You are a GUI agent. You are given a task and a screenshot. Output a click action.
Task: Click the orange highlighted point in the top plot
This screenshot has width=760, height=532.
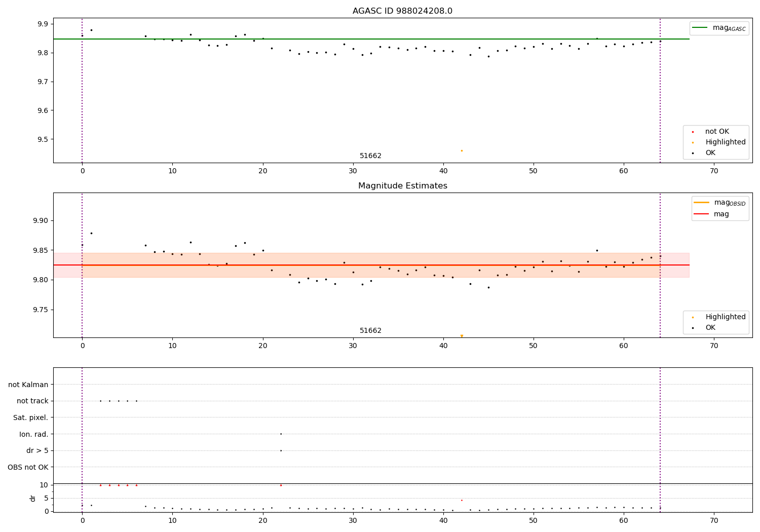coord(462,150)
